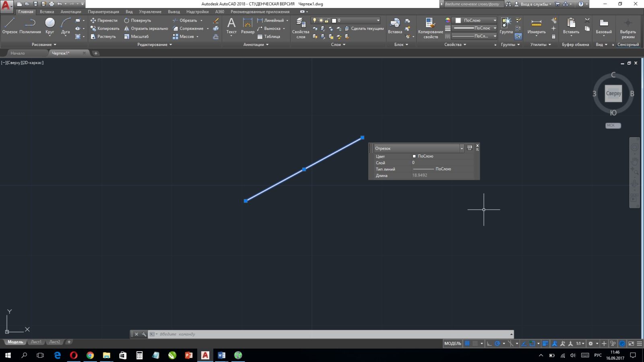Image resolution: width=644 pixels, height=362 pixels.
Task: Expand the Свойства panel
Action: pos(455,45)
